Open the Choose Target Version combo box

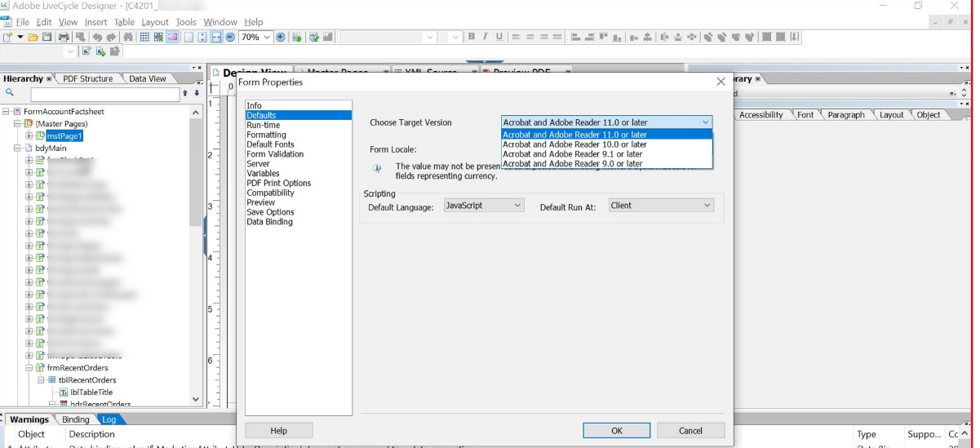pos(607,122)
